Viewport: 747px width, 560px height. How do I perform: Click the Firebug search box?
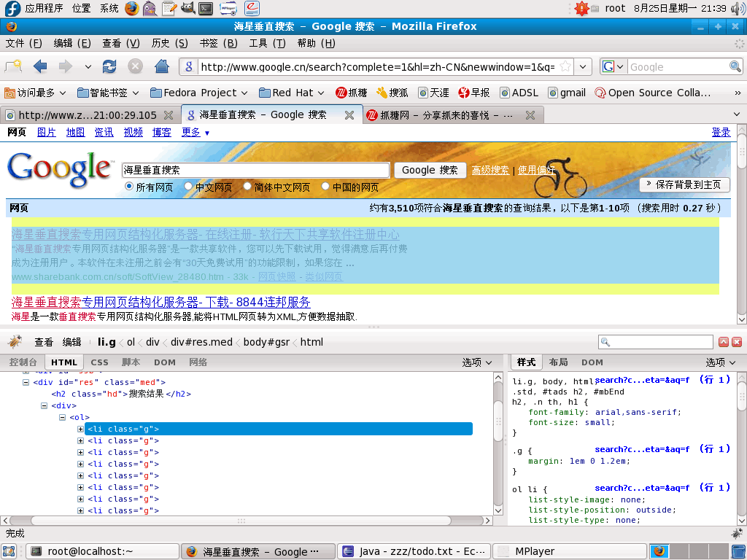(656, 342)
